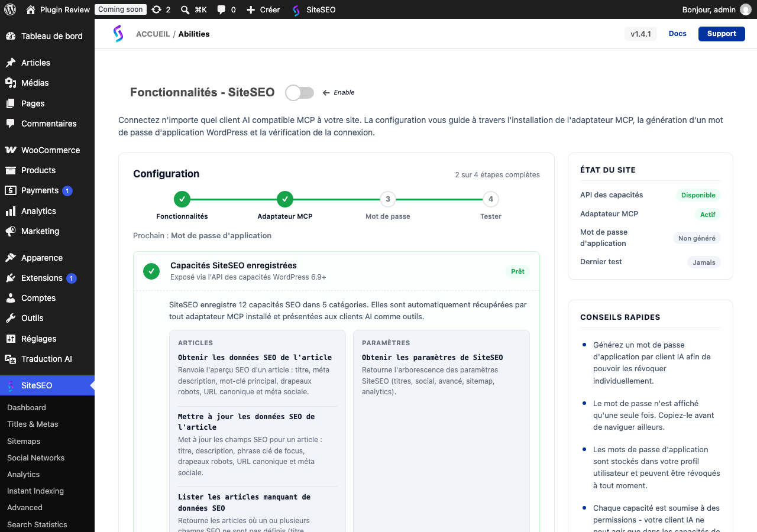Click the Prêt status badge
Screen dimensions: 757x532
click(517, 271)
